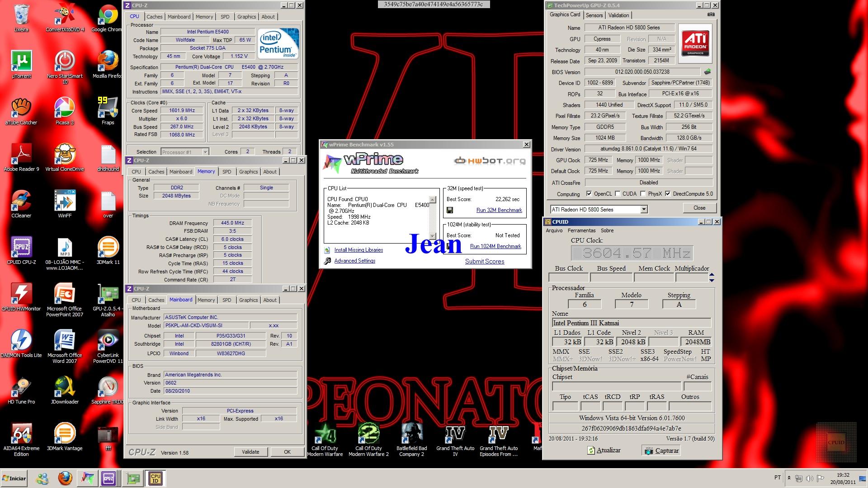The width and height of the screenshot is (868, 488).
Task: Click Submit Scores link in wPrime
Action: tap(485, 261)
